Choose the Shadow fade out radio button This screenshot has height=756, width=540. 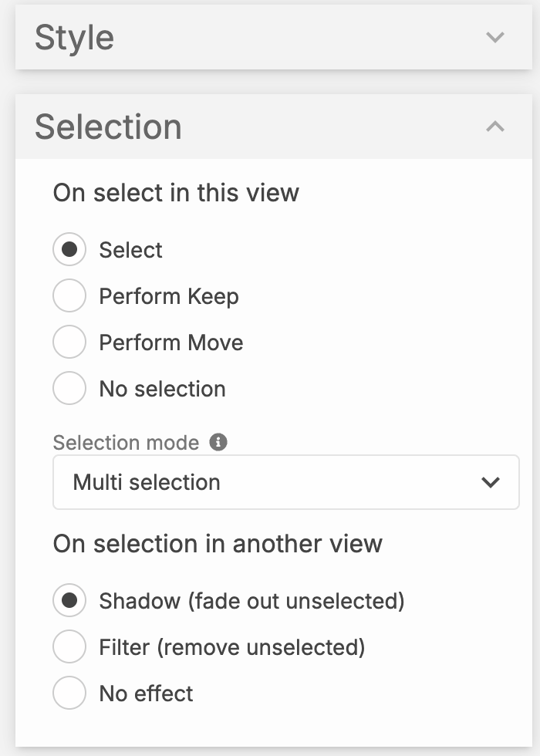coord(69,601)
